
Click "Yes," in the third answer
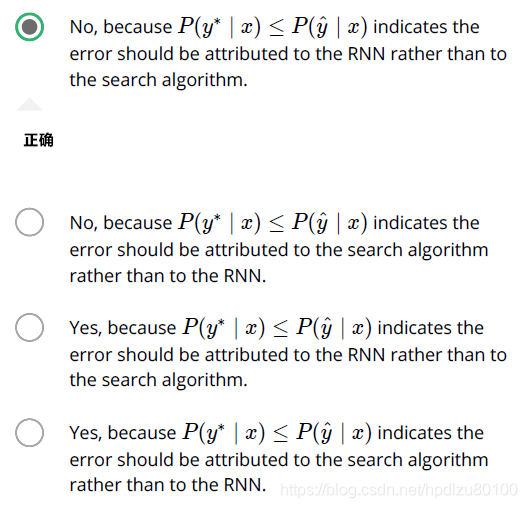pyautogui.click(x=86, y=328)
